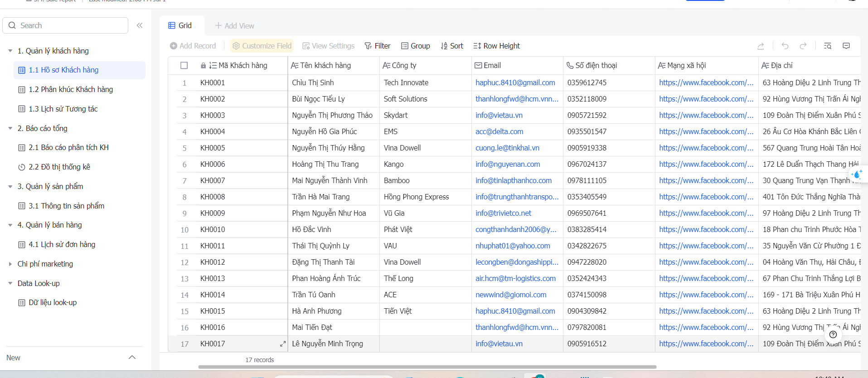
Task: Collapse the left sidebar with double-chevron icon
Action: (140, 25)
